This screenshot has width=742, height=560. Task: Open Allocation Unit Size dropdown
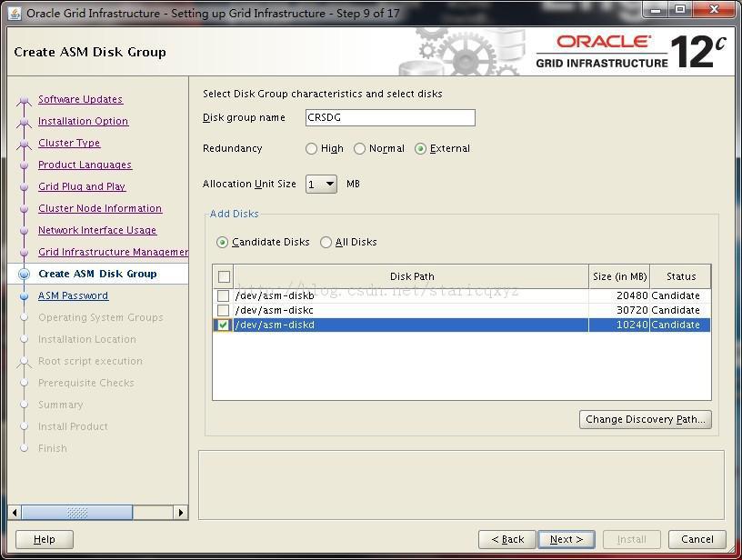coord(321,184)
